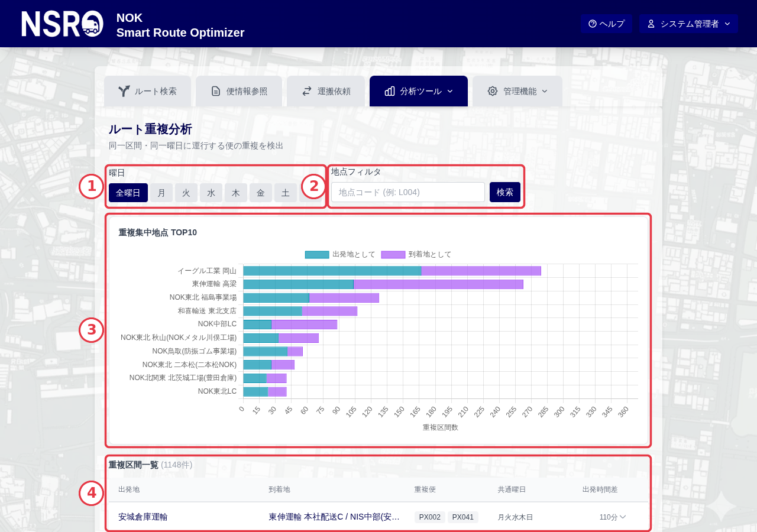
Task: Click the 検索 button
Action: (505, 192)
